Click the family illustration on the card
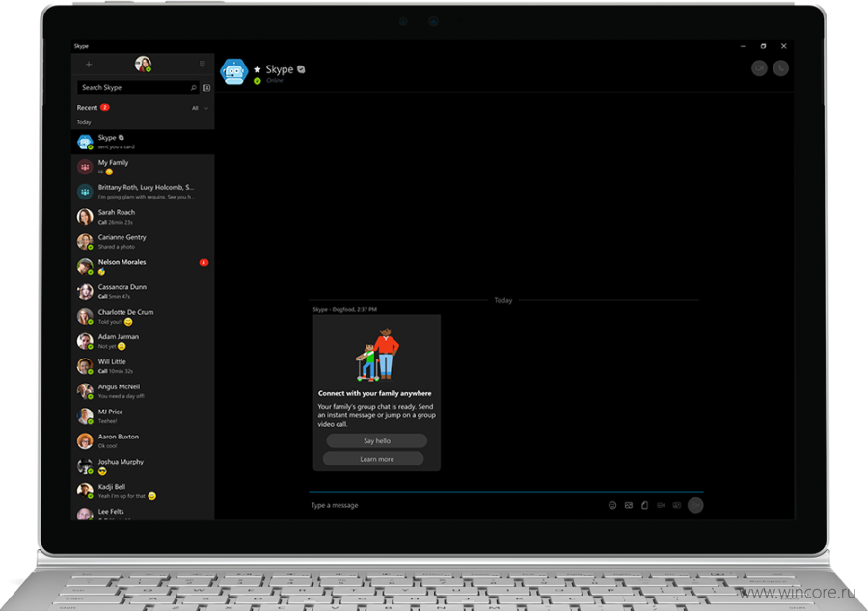The image size is (868, 611). (x=377, y=355)
